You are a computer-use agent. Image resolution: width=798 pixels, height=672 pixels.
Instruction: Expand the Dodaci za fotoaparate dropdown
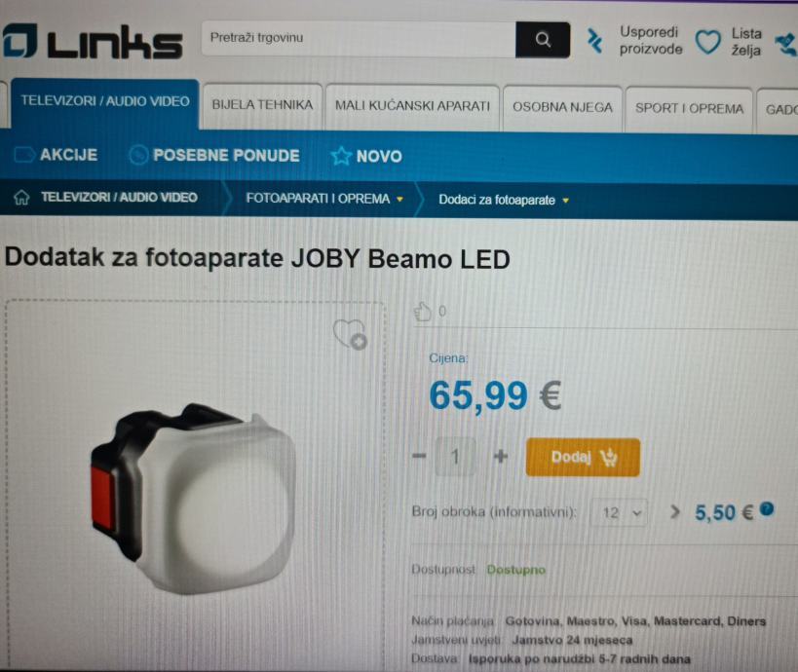[x=565, y=201]
